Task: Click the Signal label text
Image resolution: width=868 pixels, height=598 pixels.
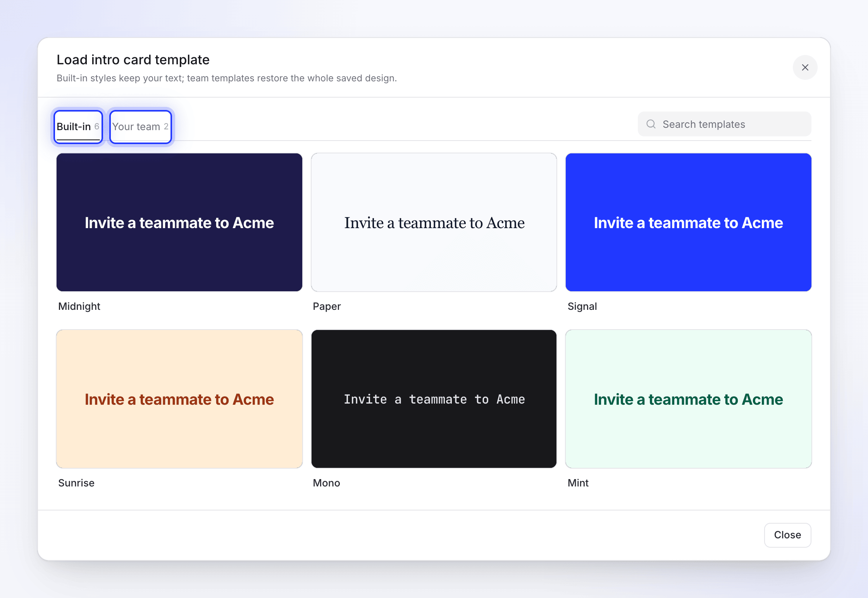Action: click(582, 306)
